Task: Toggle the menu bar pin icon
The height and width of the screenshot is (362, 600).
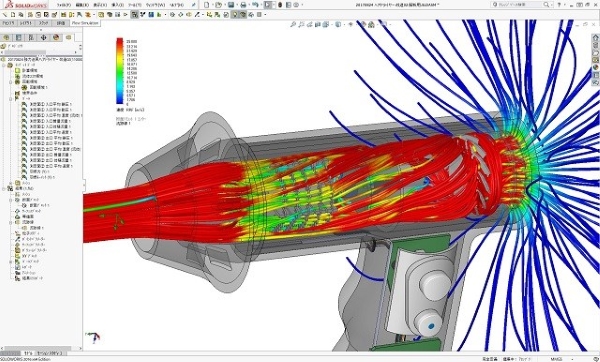Action: [x=194, y=5]
